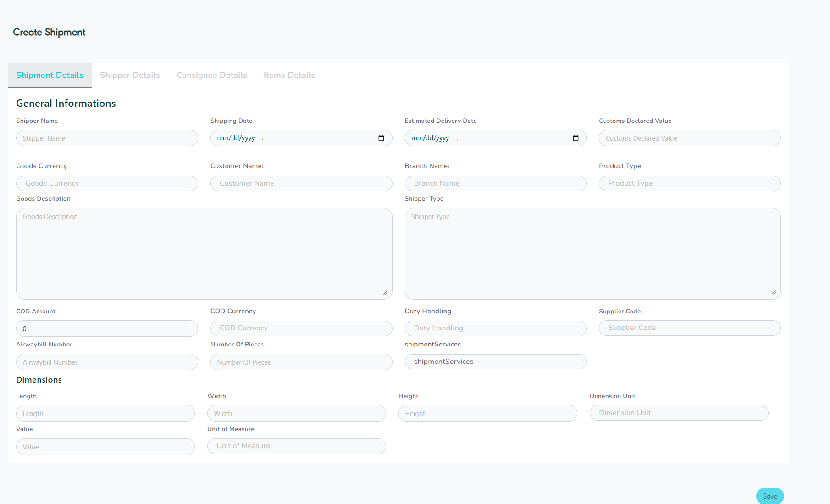Click the Save button
The image size is (830, 504).
(770, 496)
